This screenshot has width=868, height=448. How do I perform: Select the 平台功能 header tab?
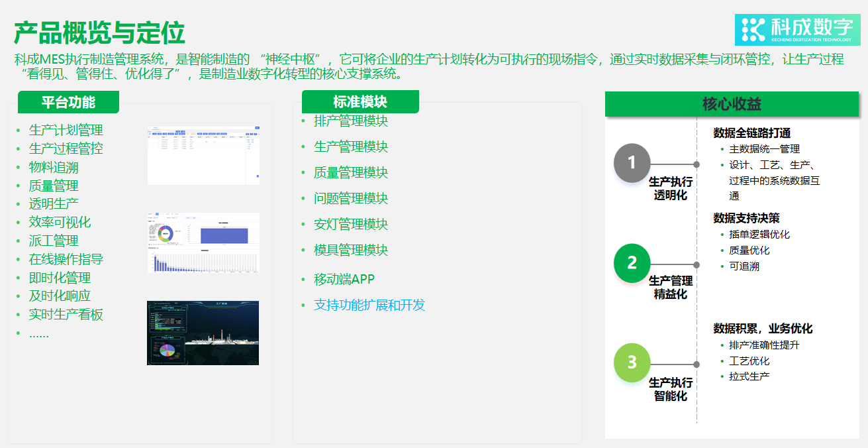click(68, 102)
